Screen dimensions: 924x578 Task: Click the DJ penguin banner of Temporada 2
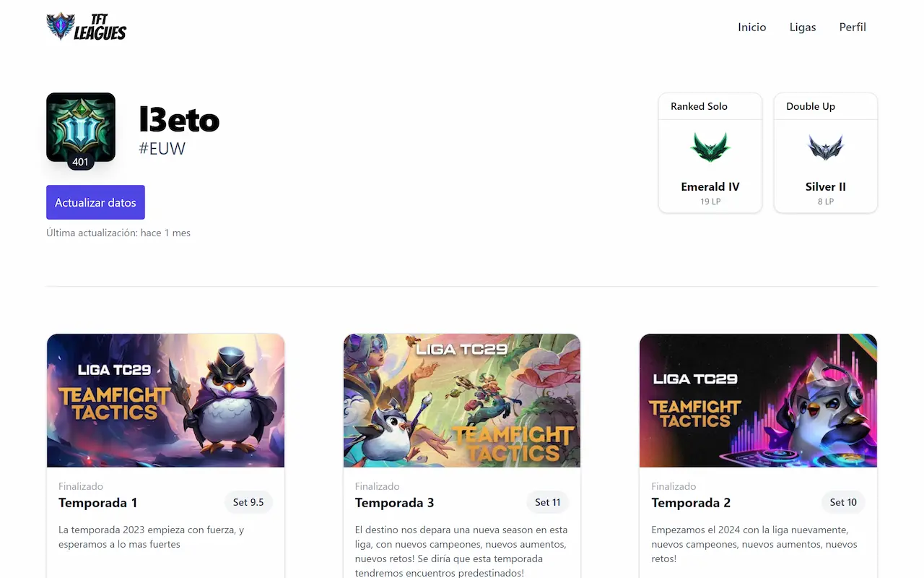tap(758, 400)
